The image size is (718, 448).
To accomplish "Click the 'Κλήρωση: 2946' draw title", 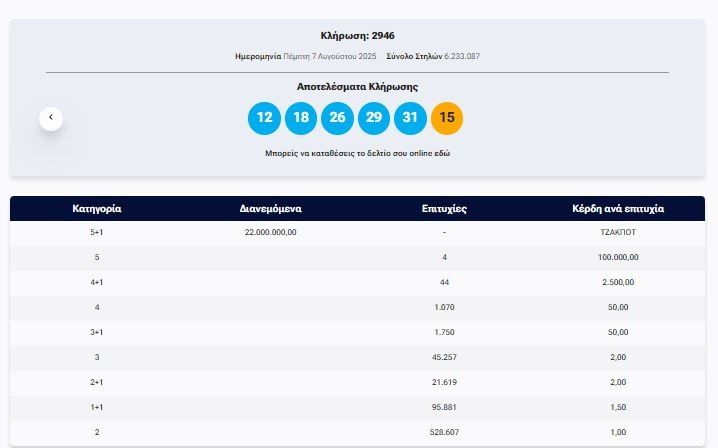I will 357,36.
